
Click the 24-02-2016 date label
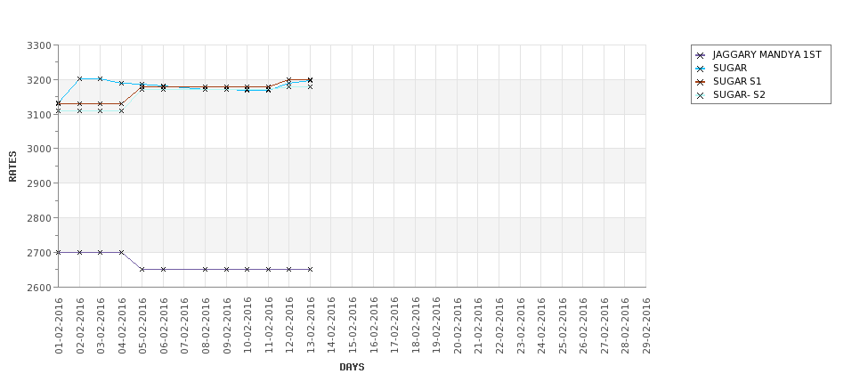(x=541, y=326)
